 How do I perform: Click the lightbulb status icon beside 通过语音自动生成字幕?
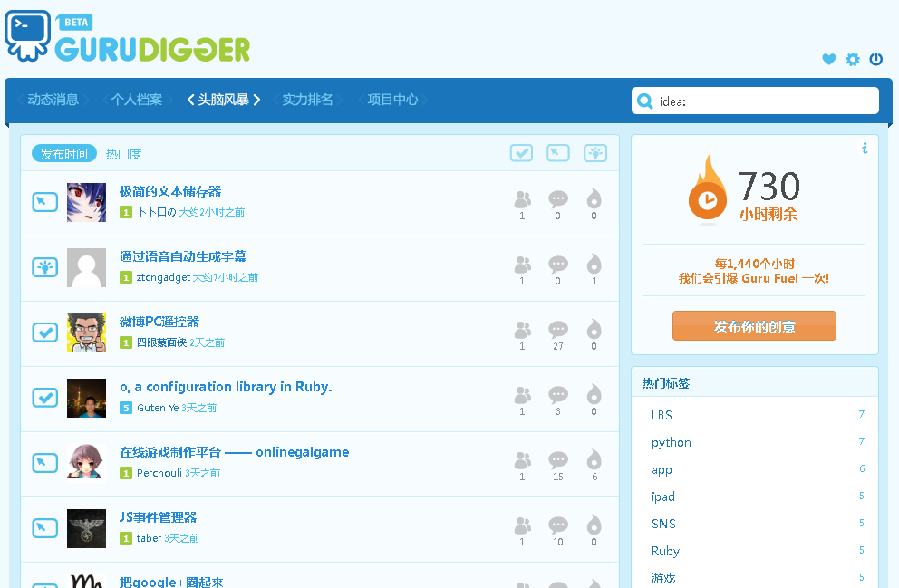click(x=44, y=267)
